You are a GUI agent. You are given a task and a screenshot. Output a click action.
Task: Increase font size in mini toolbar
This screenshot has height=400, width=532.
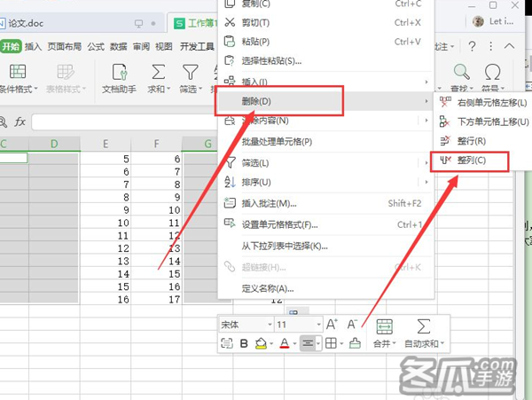(332, 325)
